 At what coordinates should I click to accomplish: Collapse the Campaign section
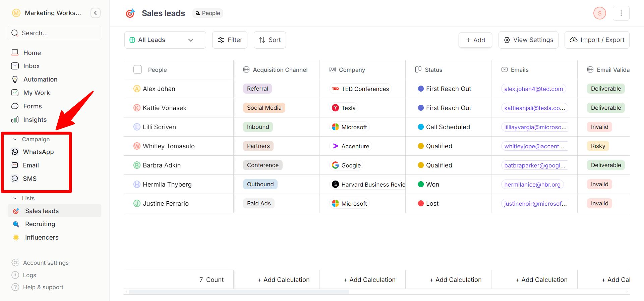15,139
